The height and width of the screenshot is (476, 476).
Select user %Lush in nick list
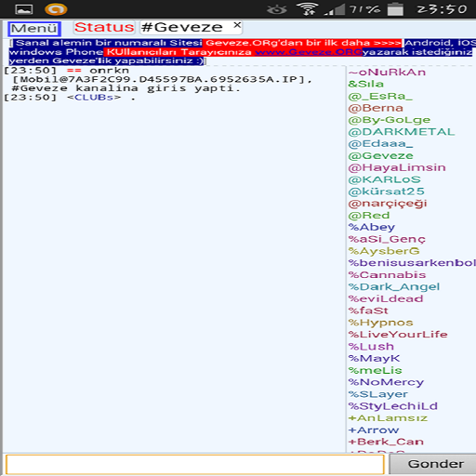371,347
